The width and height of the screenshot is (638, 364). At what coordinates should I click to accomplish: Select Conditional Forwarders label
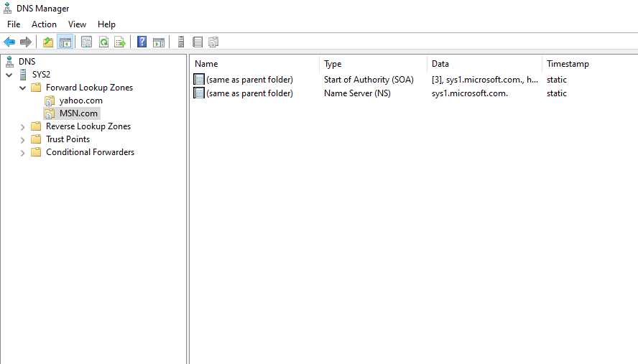pyautogui.click(x=90, y=152)
